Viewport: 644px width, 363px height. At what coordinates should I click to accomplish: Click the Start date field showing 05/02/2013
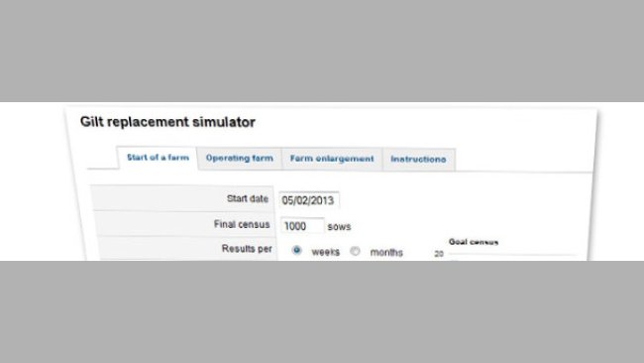pos(309,200)
